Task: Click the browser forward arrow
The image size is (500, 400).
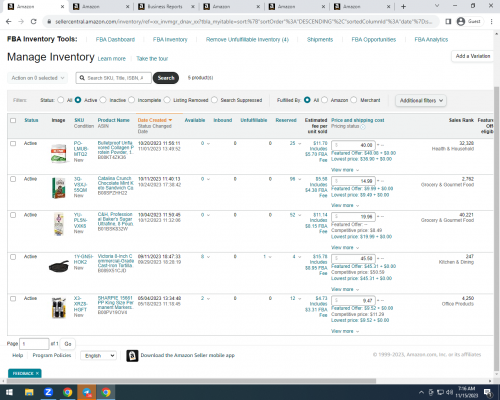Action: click(x=21, y=21)
